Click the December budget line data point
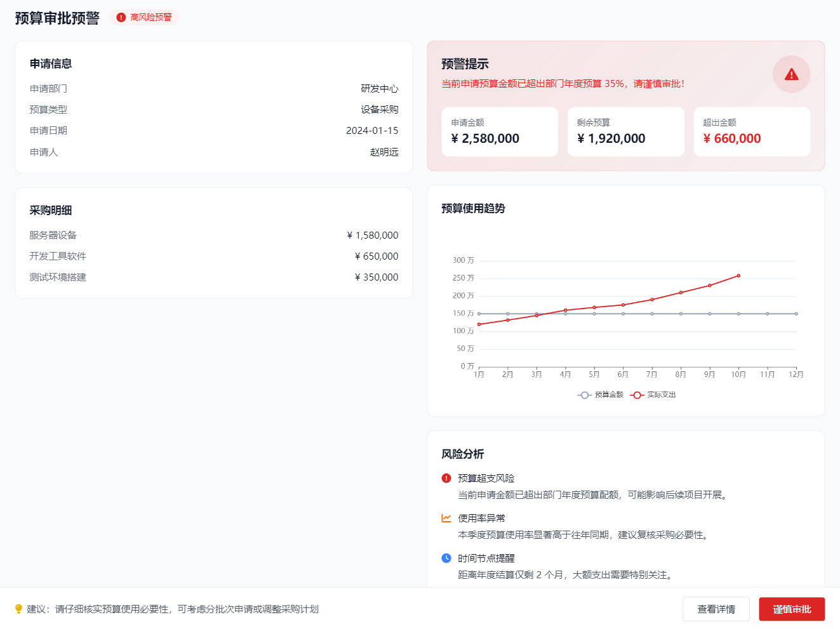Image resolution: width=840 pixels, height=629 pixels. pos(796,314)
